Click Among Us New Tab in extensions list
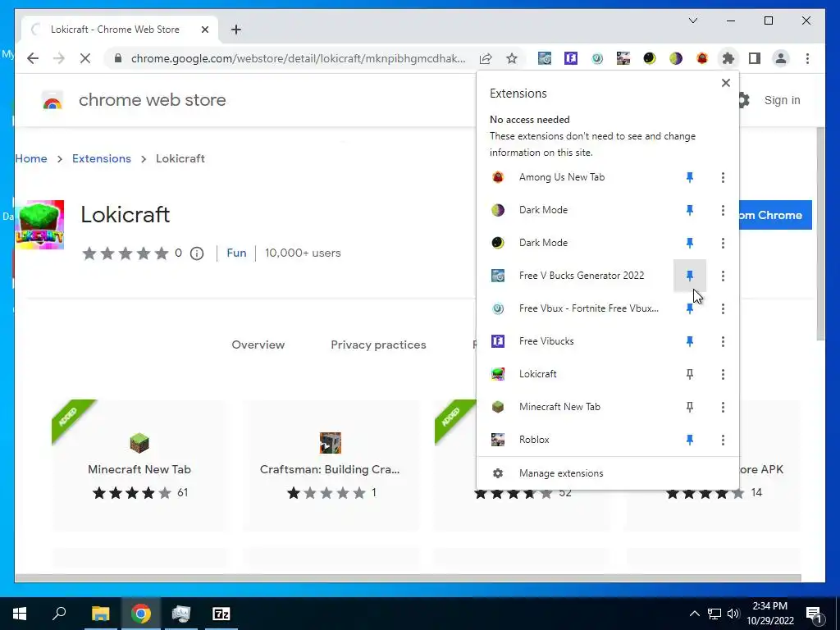This screenshot has height=630, width=840. point(574,177)
